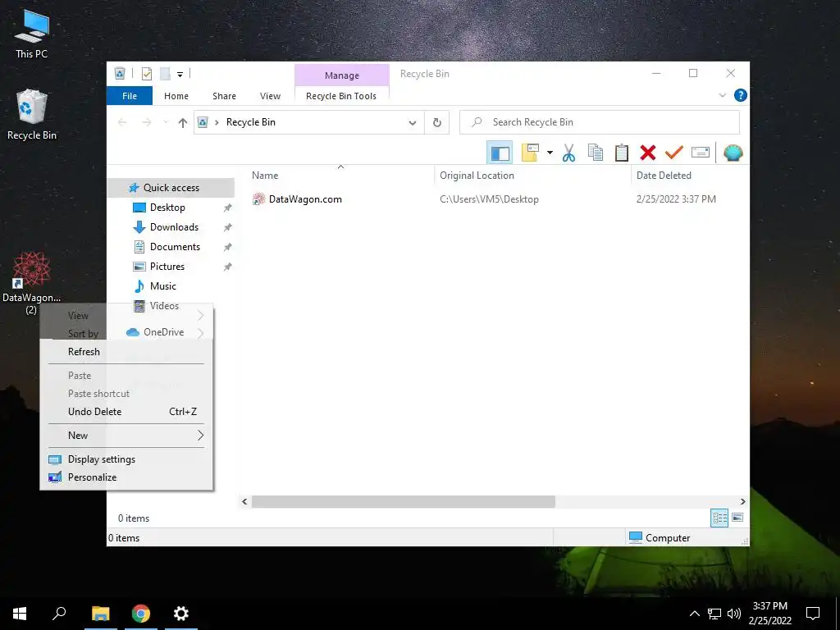
Task: Open Pictures in navigation pane
Action: [167, 267]
